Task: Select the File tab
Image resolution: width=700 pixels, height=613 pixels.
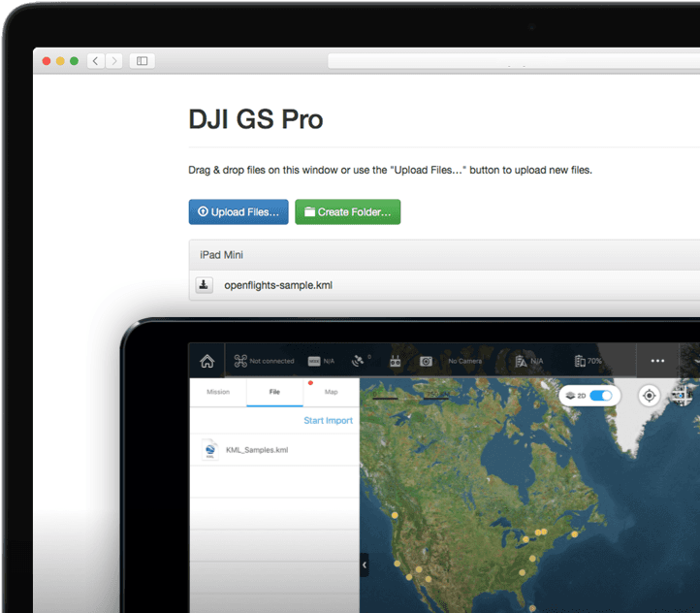Action: pyautogui.click(x=274, y=392)
